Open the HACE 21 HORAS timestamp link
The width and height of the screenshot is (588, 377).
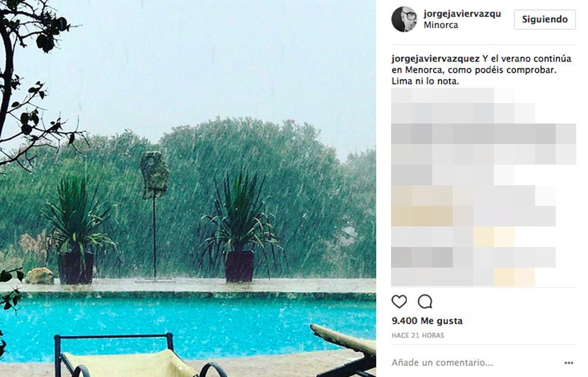pos(417,335)
